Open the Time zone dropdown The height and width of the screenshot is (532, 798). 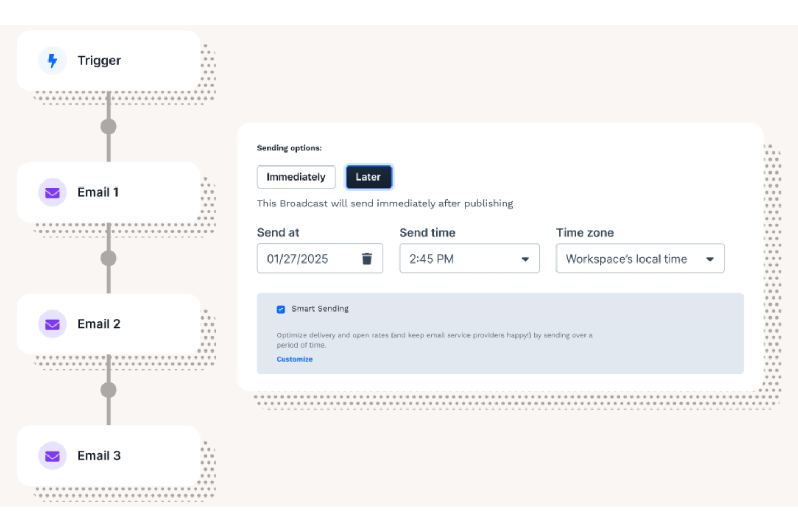pos(640,259)
